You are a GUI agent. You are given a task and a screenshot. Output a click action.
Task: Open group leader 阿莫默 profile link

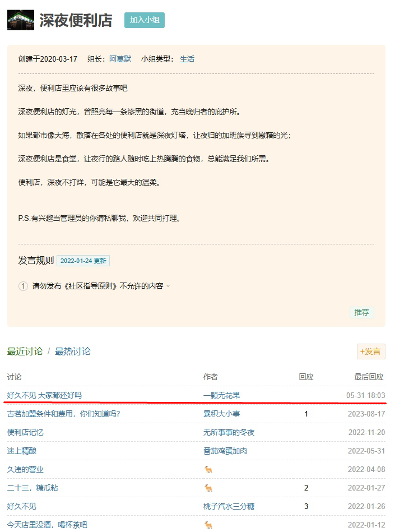pos(120,59)
